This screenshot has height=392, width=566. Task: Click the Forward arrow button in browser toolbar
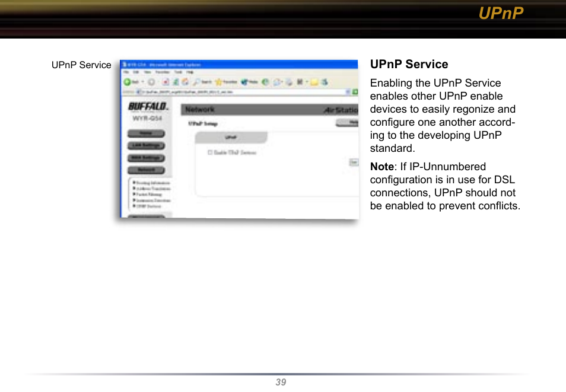point(152,82)
